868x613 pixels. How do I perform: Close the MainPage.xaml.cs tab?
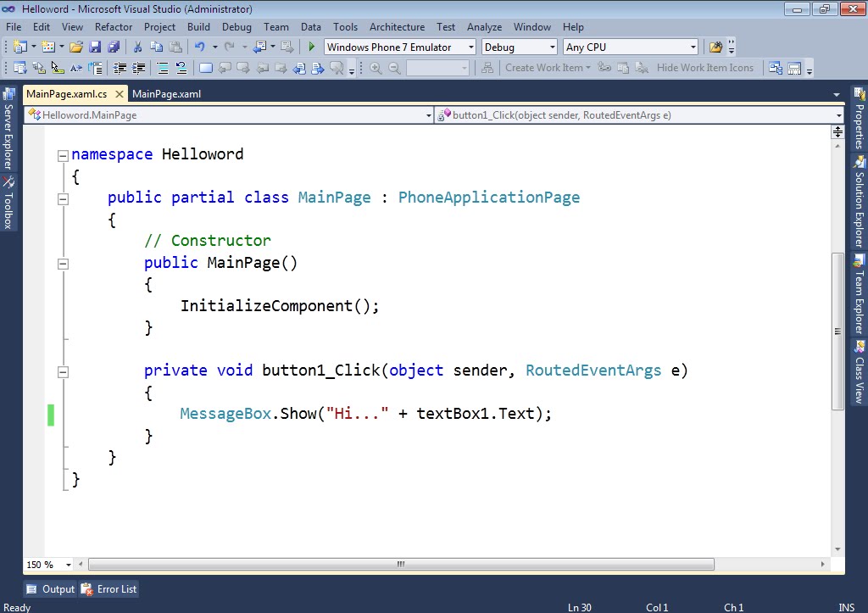119,94
